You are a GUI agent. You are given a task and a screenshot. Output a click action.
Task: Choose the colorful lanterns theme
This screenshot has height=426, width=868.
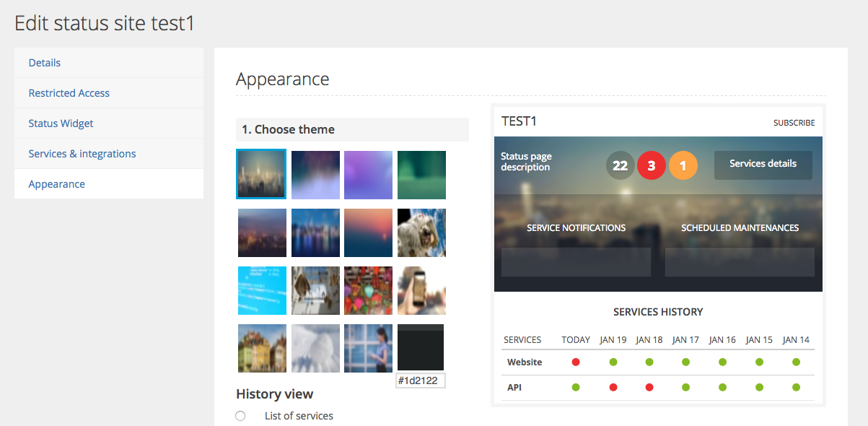(369, 290)
